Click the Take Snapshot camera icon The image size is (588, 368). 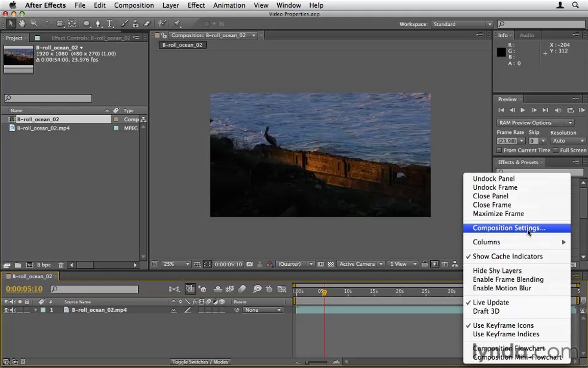coord(250,264)
